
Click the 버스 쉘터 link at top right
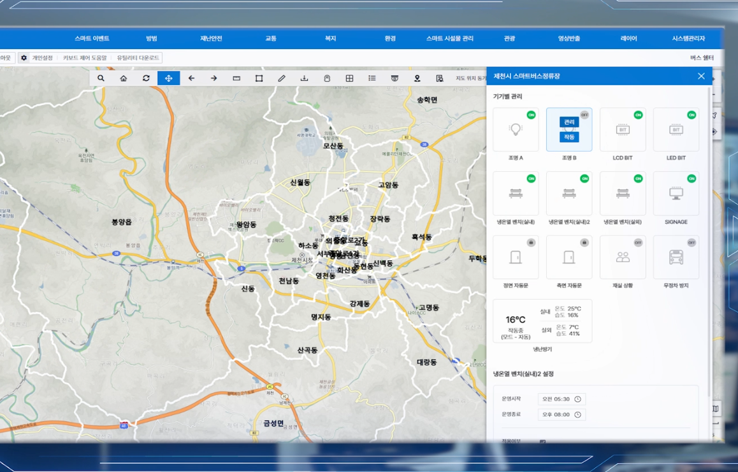click(x=702, y=58)
